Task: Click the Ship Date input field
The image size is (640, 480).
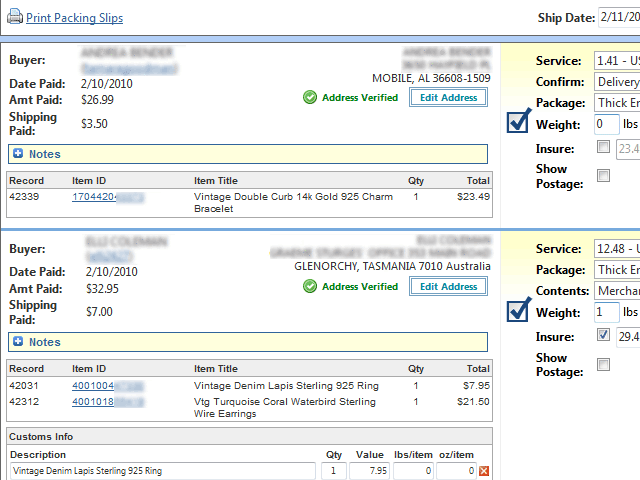Action: point(618,17)
